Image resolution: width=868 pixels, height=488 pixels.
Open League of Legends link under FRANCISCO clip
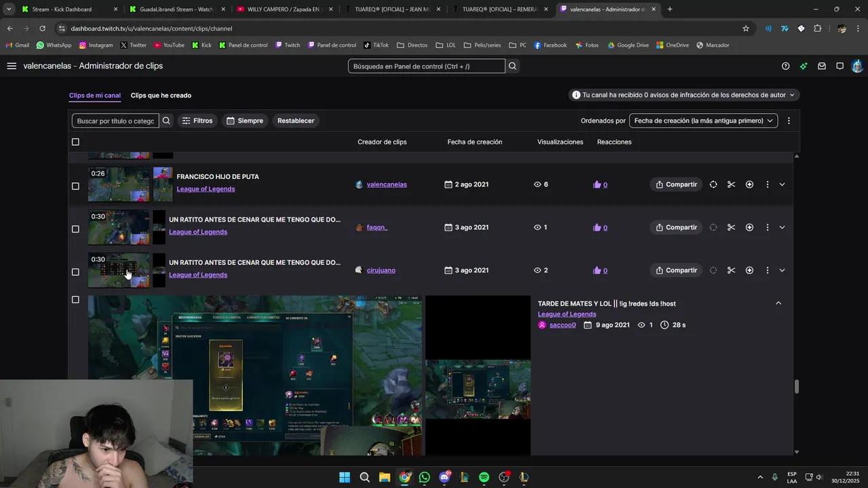coord(205,189)
